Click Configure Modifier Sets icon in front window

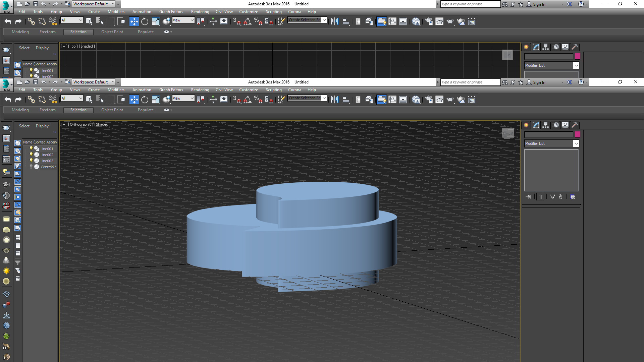click(572, 197)
